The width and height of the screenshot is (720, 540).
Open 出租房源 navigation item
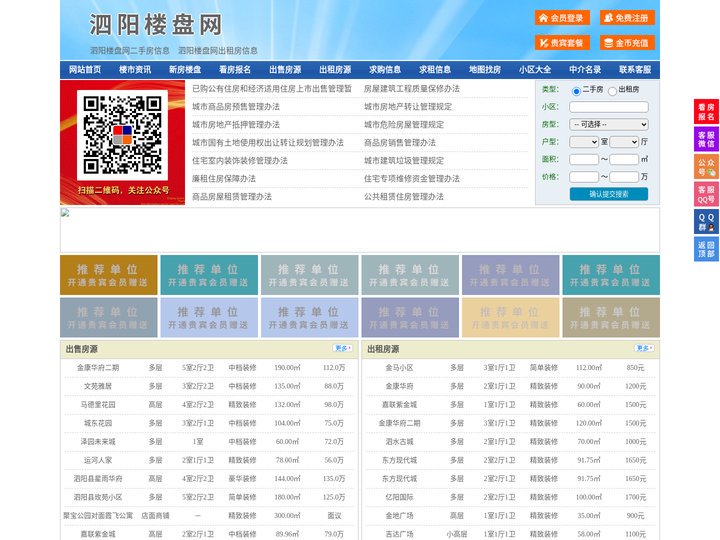(335, 70)
